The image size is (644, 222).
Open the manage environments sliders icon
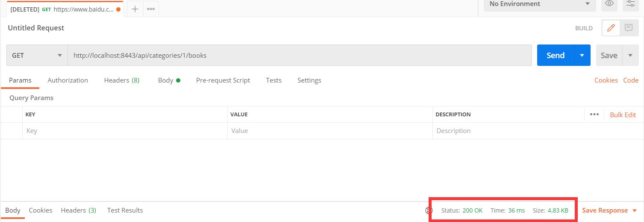coord(630,4)
